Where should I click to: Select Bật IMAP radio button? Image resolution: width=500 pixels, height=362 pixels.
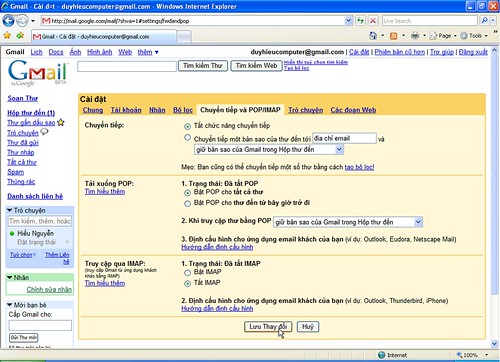(x=188, y=273)
